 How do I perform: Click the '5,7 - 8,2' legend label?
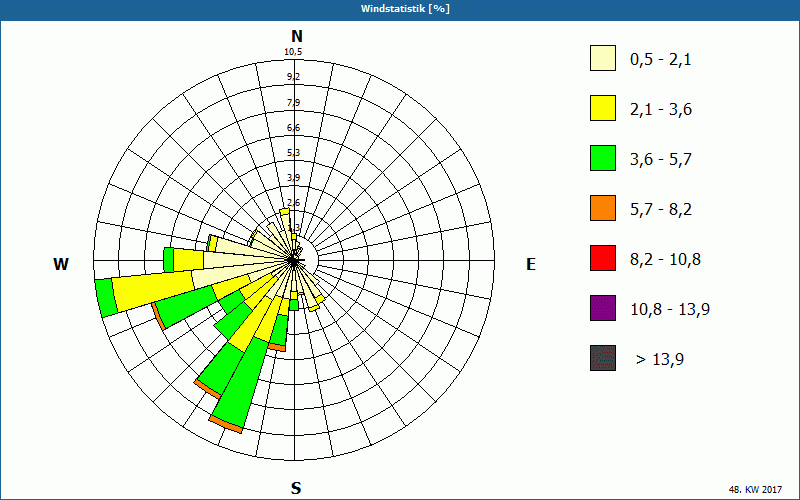(661, 210)
